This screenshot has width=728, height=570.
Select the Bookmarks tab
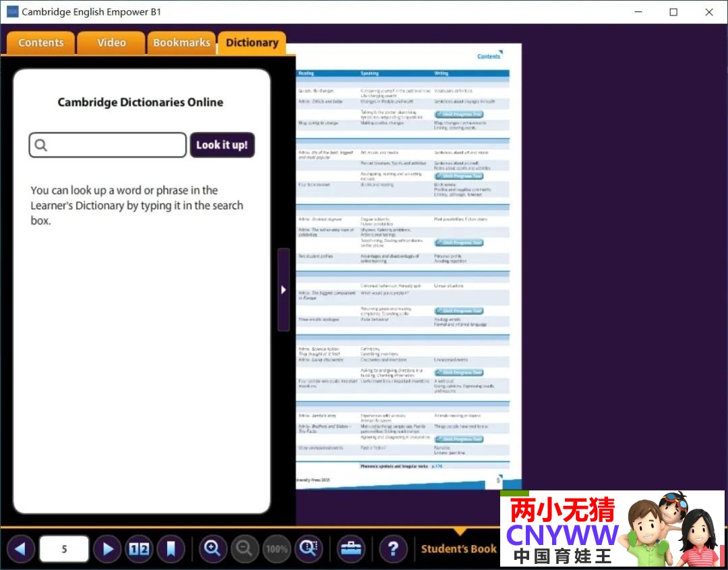click(x=181, y=42)
